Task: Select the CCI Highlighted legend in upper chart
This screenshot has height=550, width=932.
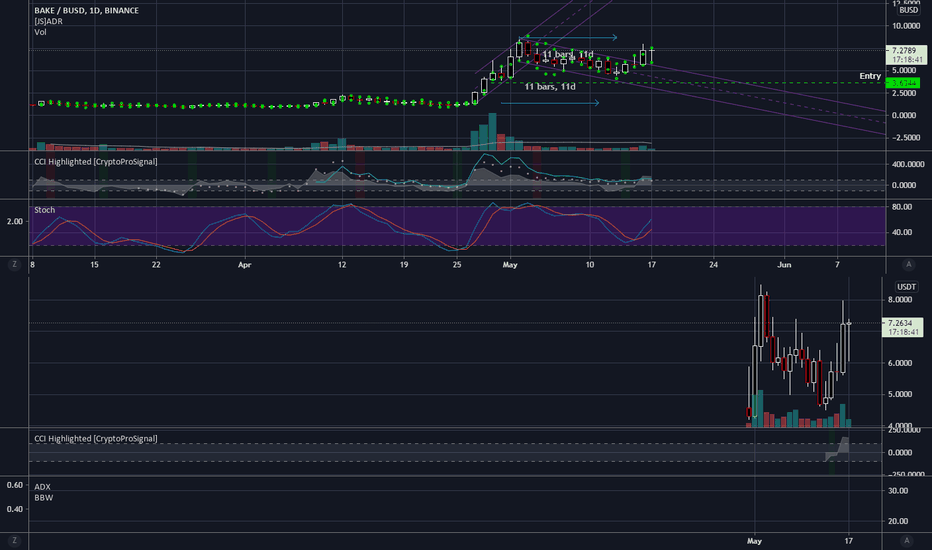Action: tap(96, 162)
